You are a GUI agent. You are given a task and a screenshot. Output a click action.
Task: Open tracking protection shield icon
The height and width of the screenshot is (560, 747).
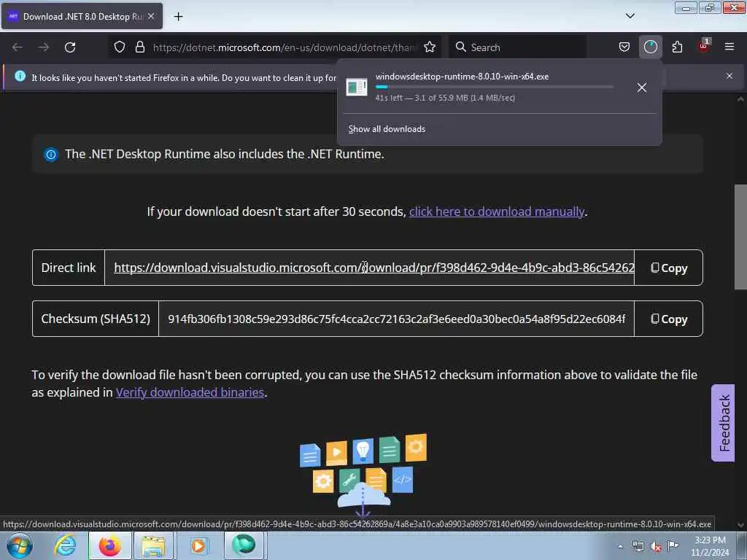pyautogui.click(x=120, y=47)
